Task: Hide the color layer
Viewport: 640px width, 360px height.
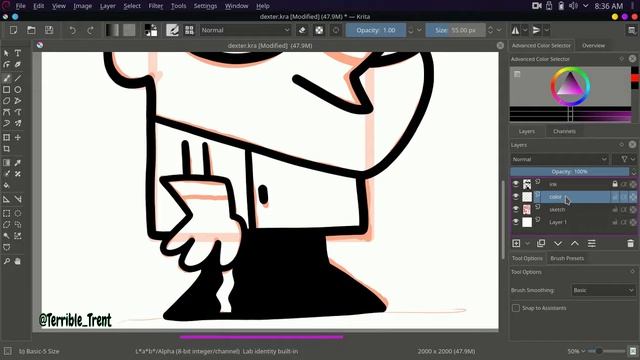Action: [x=516, y=196]
